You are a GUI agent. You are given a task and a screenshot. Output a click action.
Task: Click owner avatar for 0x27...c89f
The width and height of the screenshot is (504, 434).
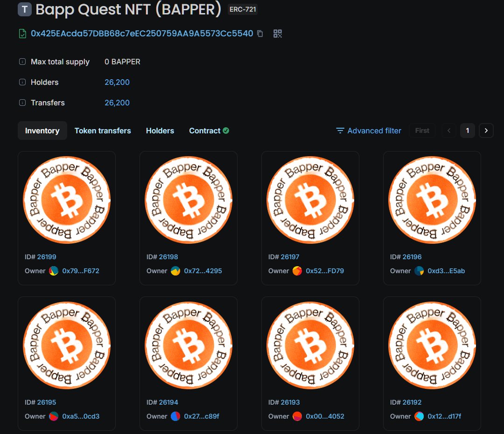coord(175,416)
